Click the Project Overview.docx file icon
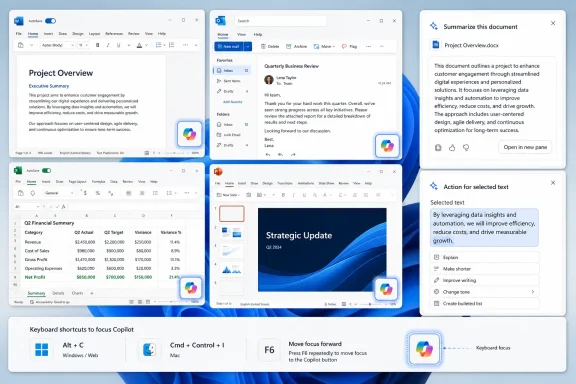576x384 pixels. point(436,45)
